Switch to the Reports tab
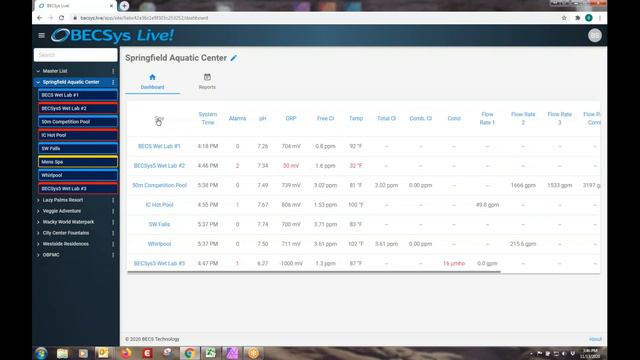This screenshot has height=360, width=640. [207, 82]
